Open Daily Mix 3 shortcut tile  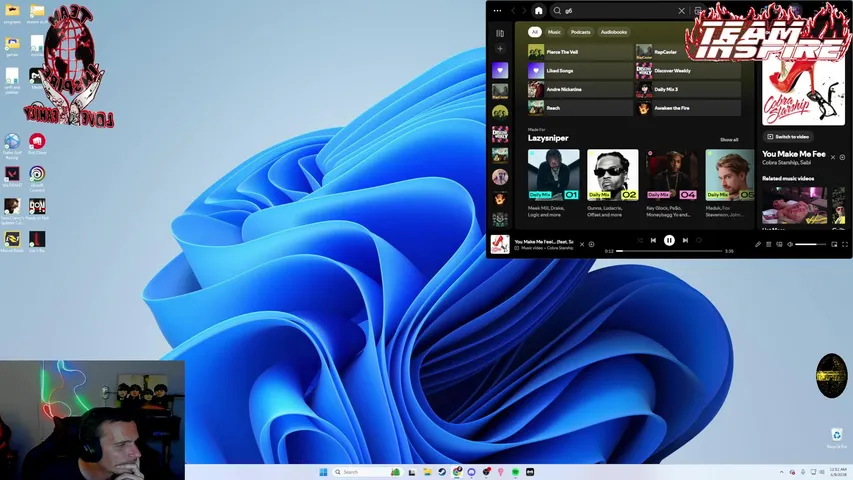point(688,89)
